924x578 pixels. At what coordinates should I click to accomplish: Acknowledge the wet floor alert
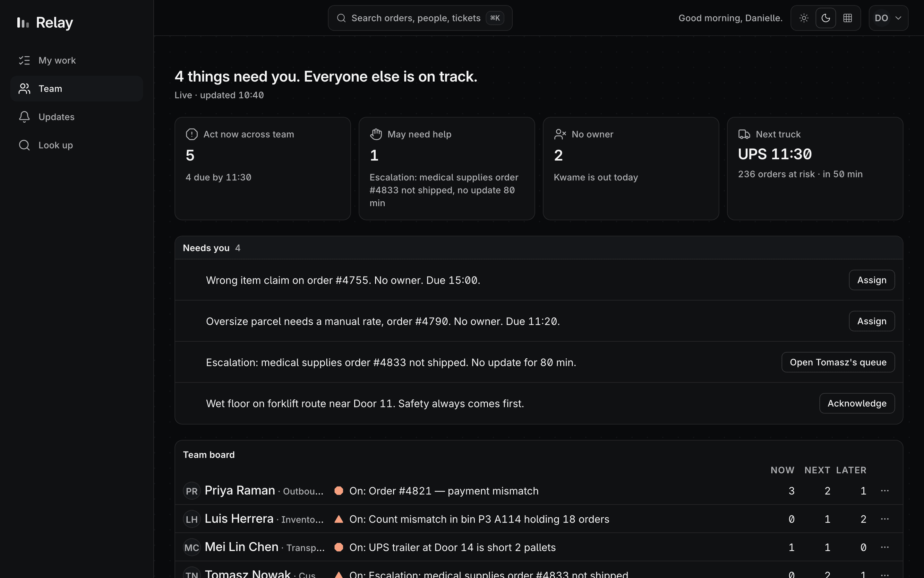(x=857, y=403)
